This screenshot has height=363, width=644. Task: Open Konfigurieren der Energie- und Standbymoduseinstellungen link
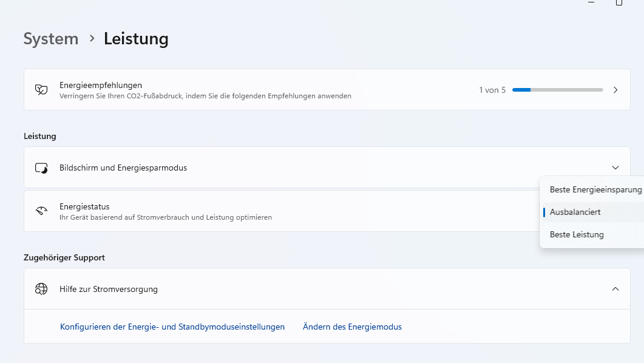(x=172, y=327)
